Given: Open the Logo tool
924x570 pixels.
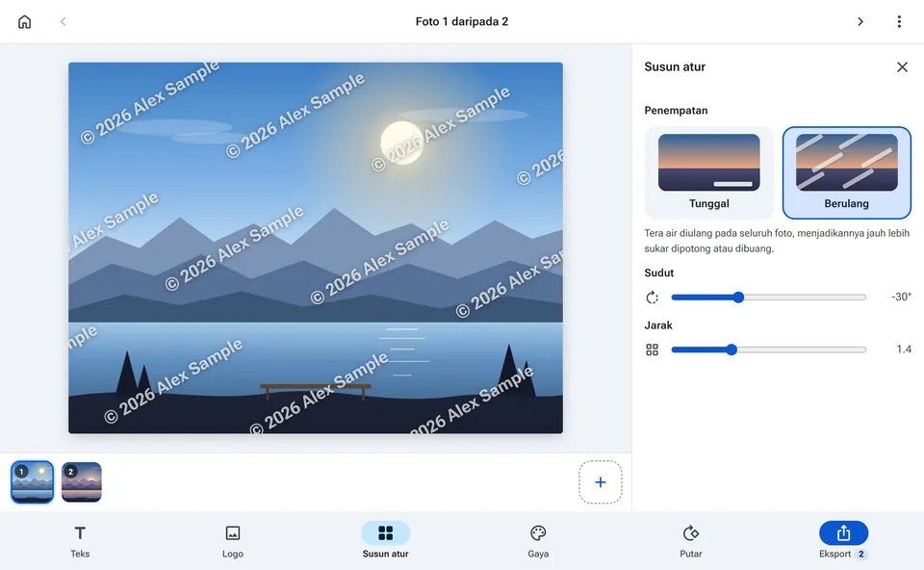Looking at the screenshot, I should coord(233,540).
